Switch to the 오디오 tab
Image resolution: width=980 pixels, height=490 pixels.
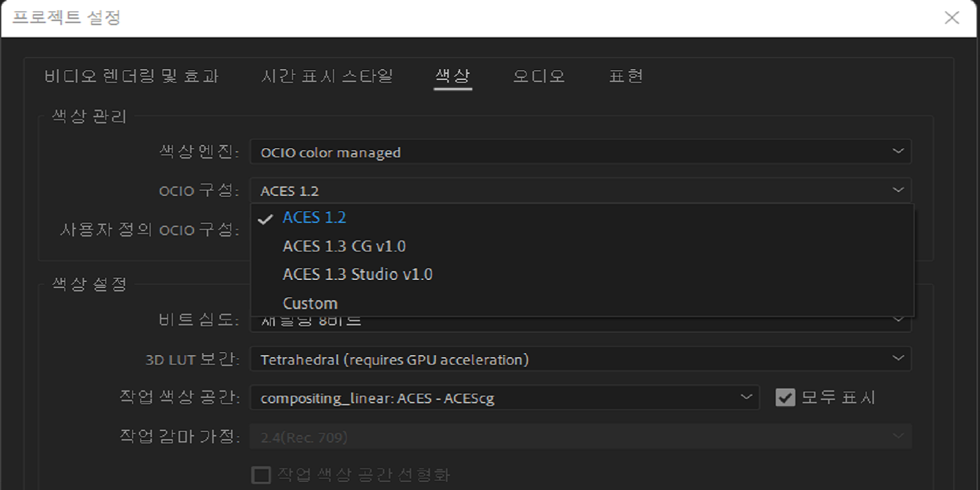click(537, 76)
